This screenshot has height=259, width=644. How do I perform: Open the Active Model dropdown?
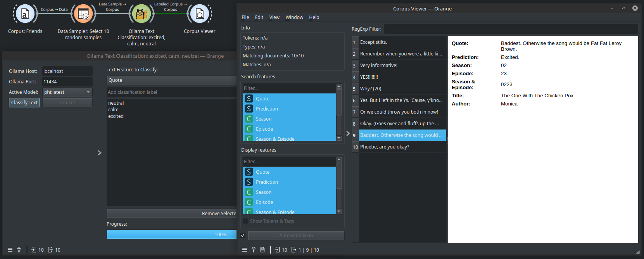click(x=67, y=92)
